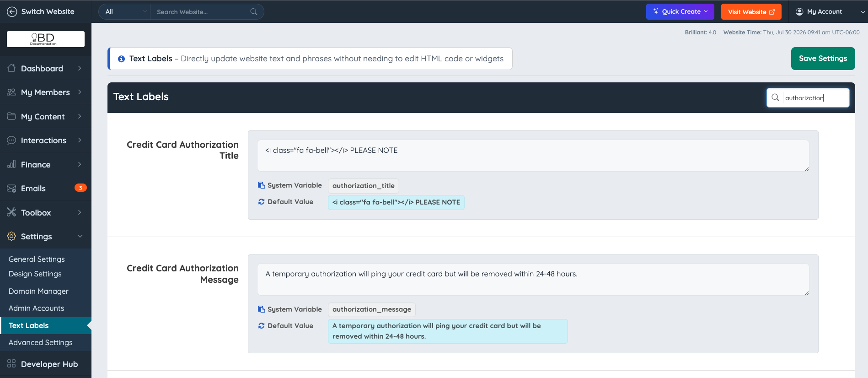Open the My Account dropdown arrow
Viewport: 868px width, 378px height.
click(863, 12)
